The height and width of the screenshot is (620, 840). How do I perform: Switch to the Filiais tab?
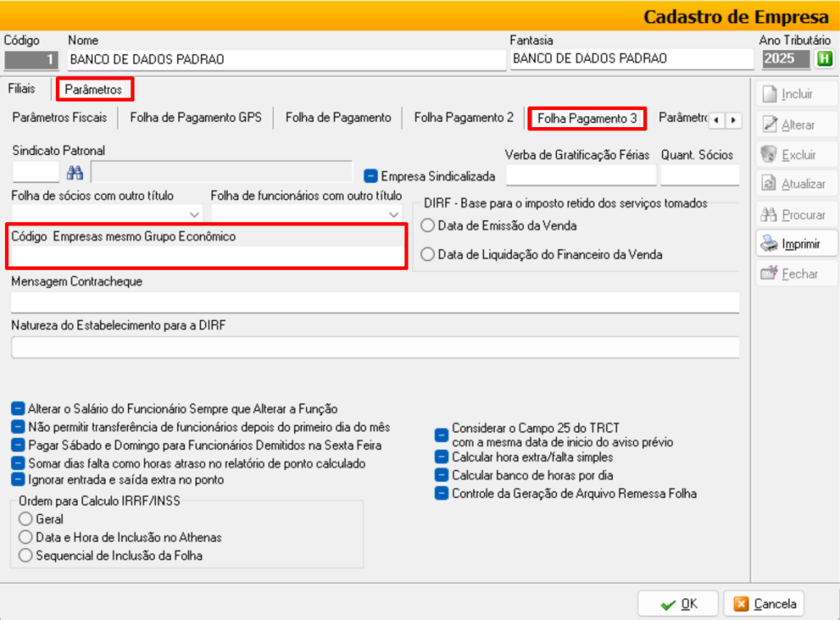click(x=22, y=88)
